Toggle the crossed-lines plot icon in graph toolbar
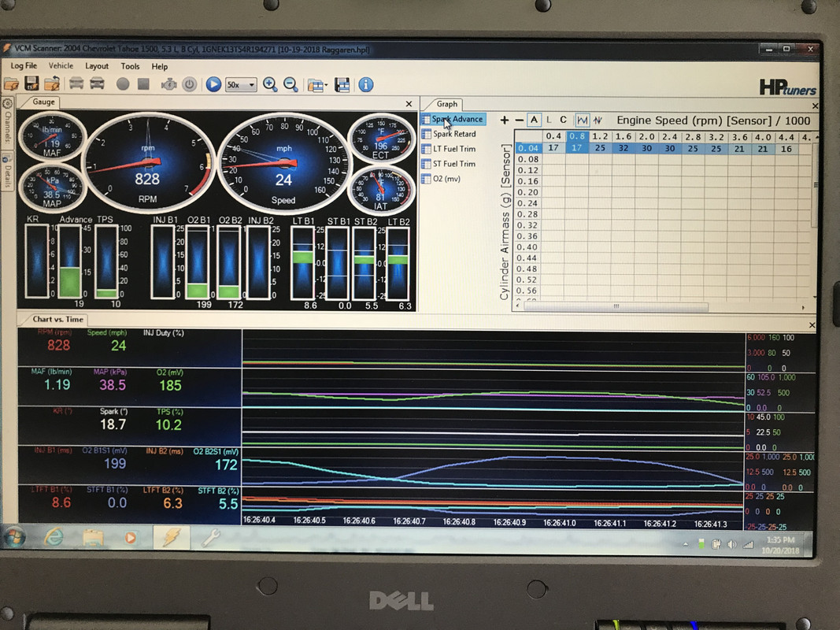This screenshot has height=630, width=840. 598,120
